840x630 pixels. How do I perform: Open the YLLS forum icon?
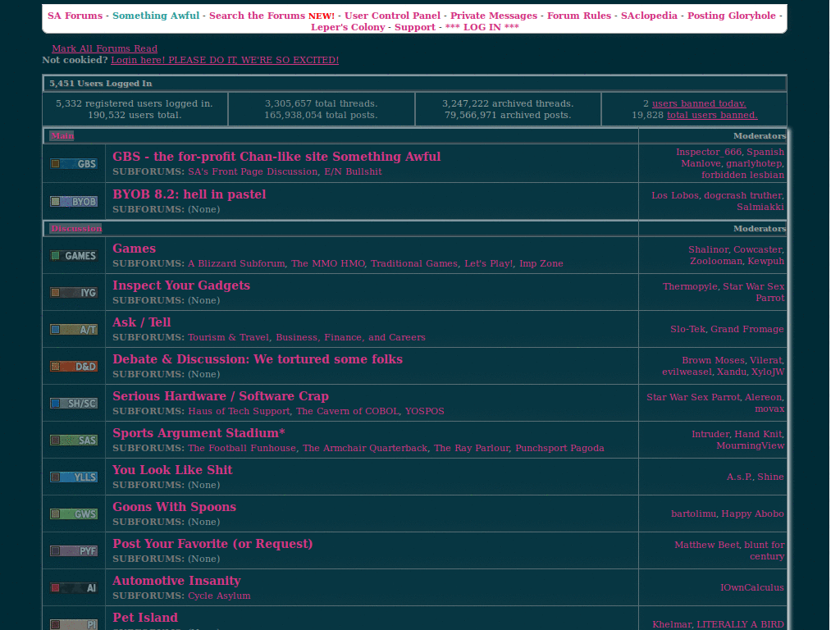74,477
